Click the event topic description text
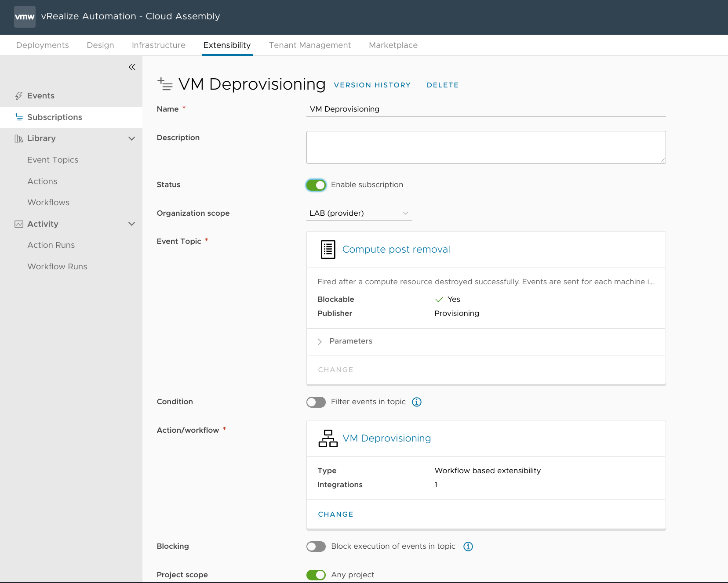 click(486, 282)
